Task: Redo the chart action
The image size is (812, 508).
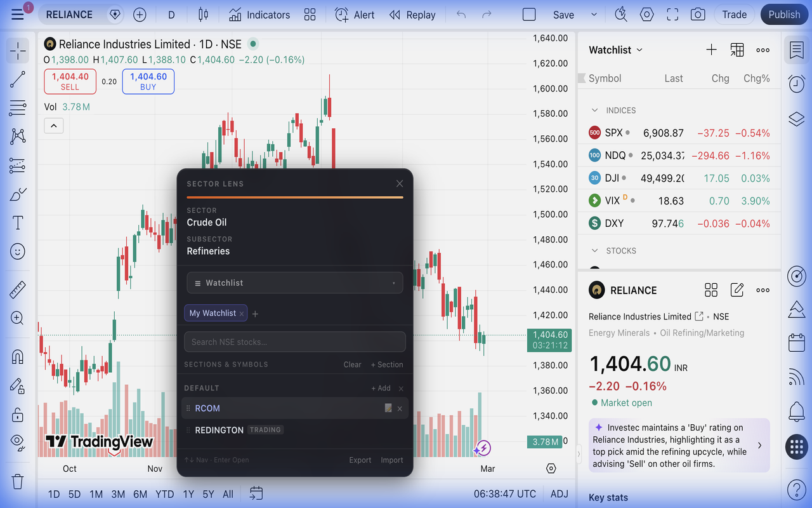Action: (487, 15)
